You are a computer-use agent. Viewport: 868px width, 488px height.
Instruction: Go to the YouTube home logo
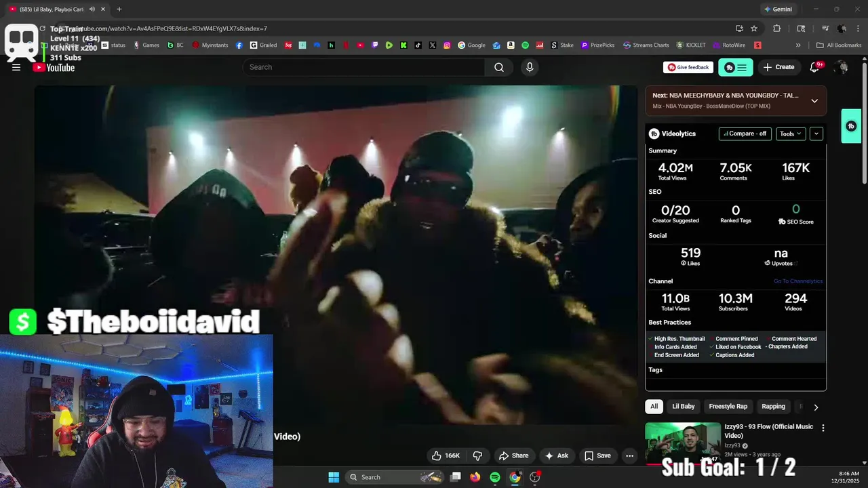[54, 67]
